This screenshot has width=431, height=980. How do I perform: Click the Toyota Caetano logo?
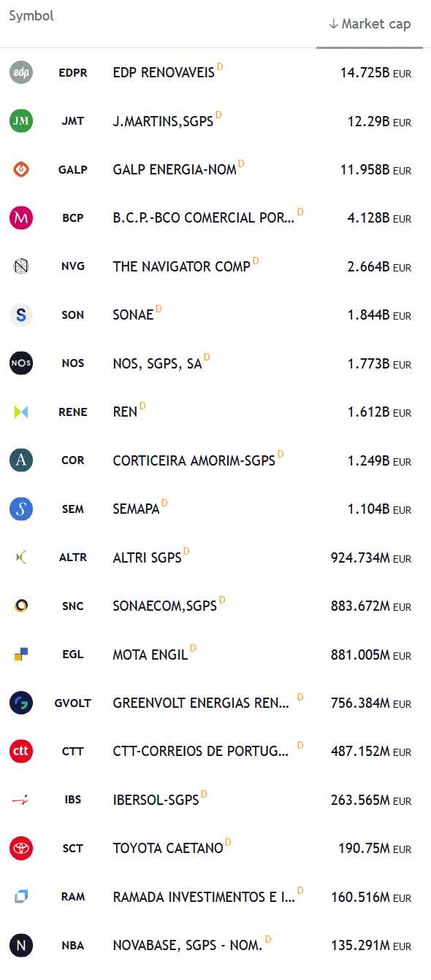click(20, 848)
